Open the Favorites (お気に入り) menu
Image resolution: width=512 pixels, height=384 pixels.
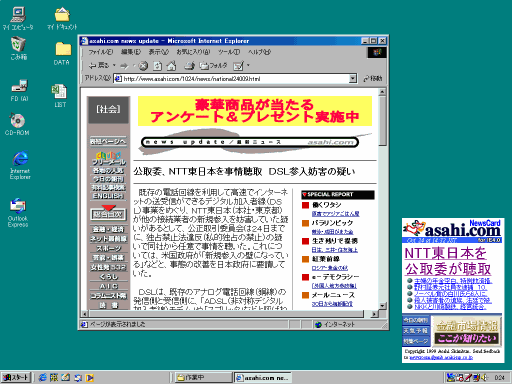(193, 52)
